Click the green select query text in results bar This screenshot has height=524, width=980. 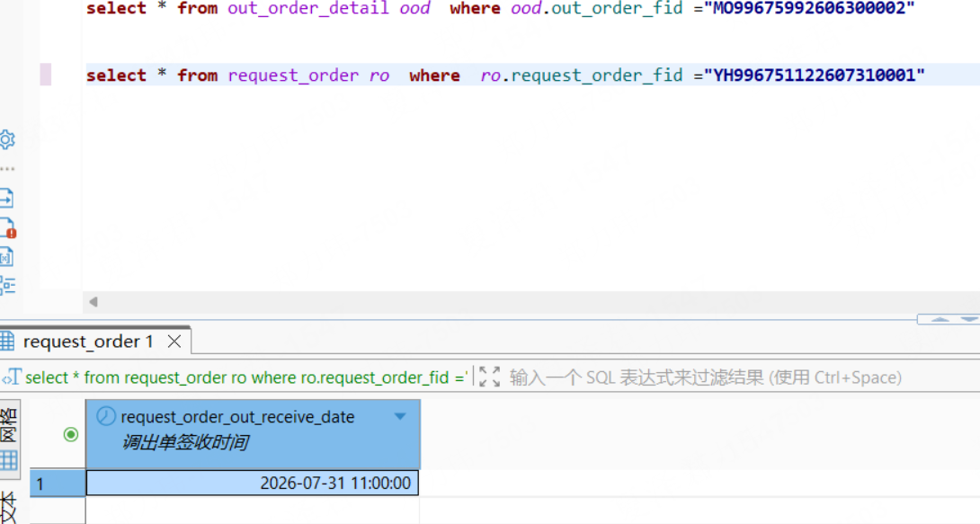tap(246, 377)
